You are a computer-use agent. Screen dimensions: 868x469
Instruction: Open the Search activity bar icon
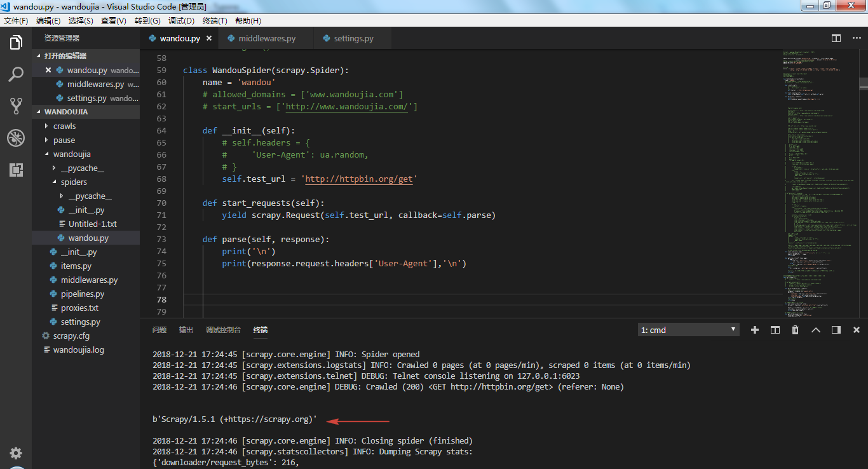[x=16, y=74]
